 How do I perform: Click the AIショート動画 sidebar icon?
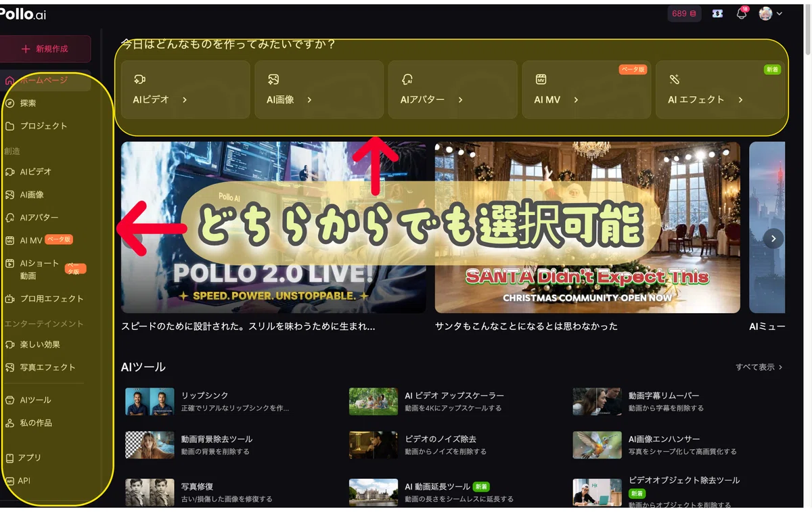tap(9, 264)
